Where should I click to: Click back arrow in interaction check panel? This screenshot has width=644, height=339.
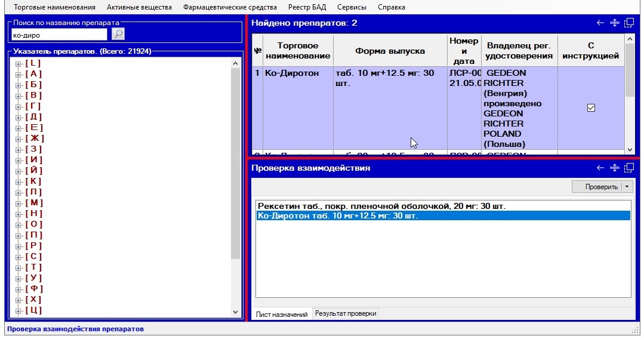tap(600, 168)
